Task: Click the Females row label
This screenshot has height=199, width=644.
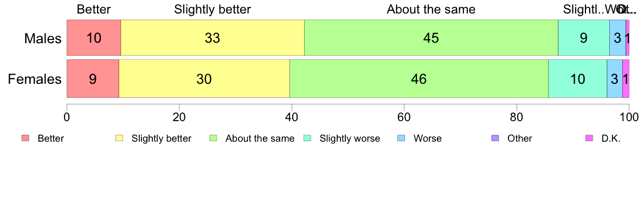Action: 35,79
